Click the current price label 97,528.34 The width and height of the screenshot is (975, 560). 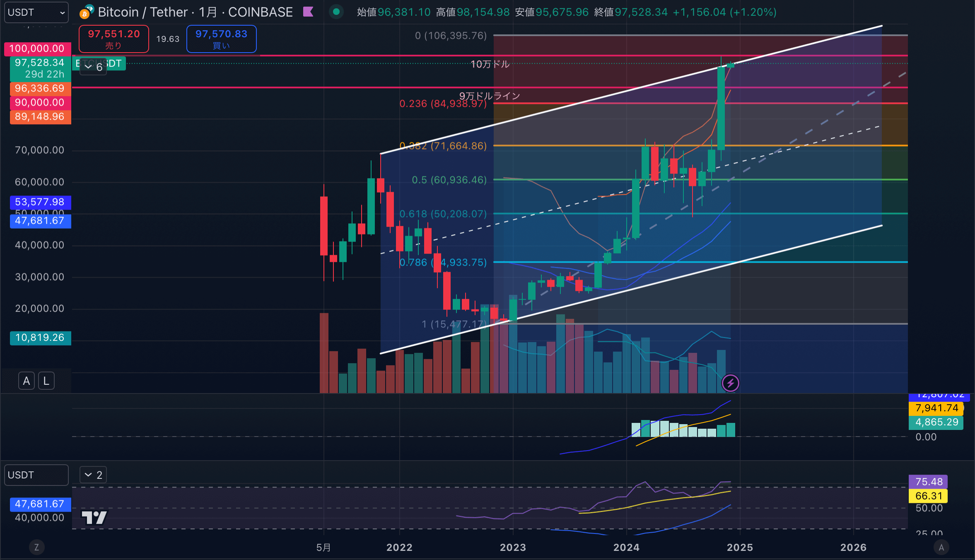tap(40, 68)
